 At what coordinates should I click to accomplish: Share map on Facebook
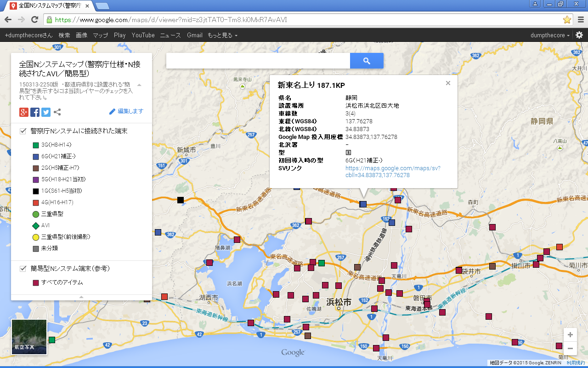(x=35, y=112)
